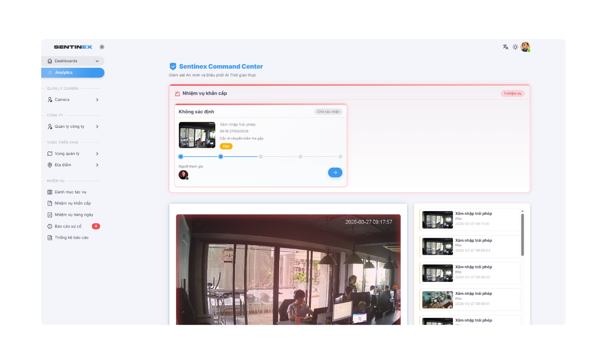607x364 pixels.
Task: Click the shield icon beside Sentinex Command Center
Action: [173, 66]
